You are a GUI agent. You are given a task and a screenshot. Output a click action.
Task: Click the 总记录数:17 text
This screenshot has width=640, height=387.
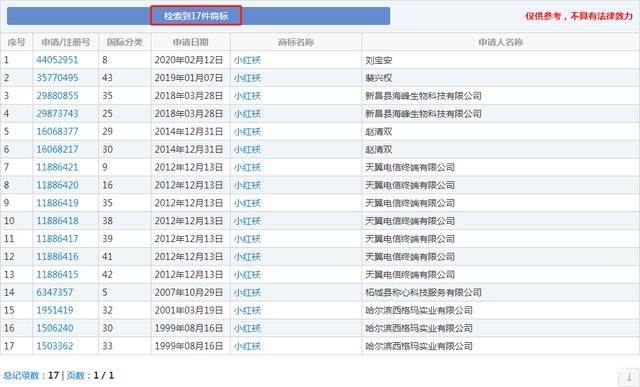click(x=31, y=375)
